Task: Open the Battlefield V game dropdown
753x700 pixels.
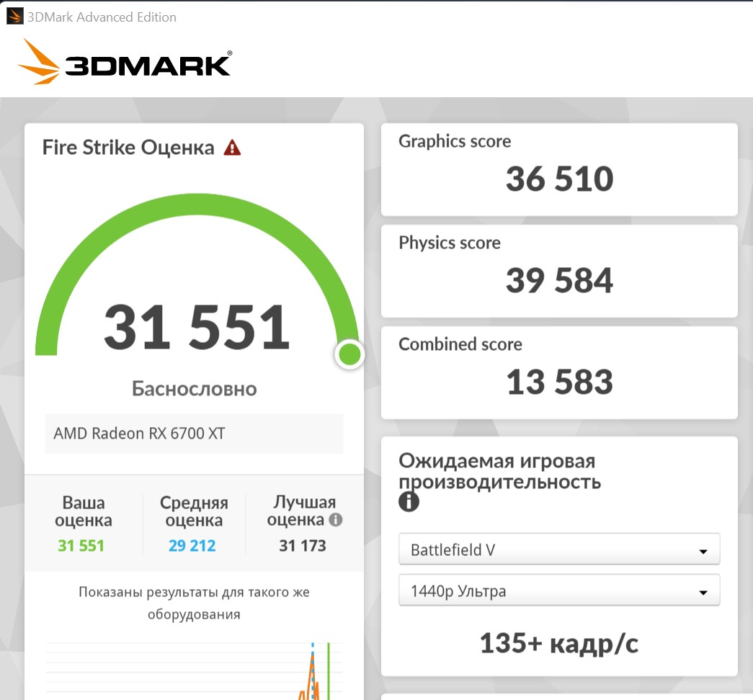Action: (559, 549)
